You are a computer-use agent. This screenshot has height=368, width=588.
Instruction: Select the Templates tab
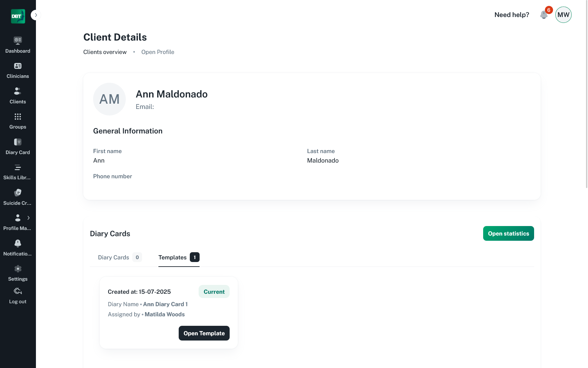point(179,257)
